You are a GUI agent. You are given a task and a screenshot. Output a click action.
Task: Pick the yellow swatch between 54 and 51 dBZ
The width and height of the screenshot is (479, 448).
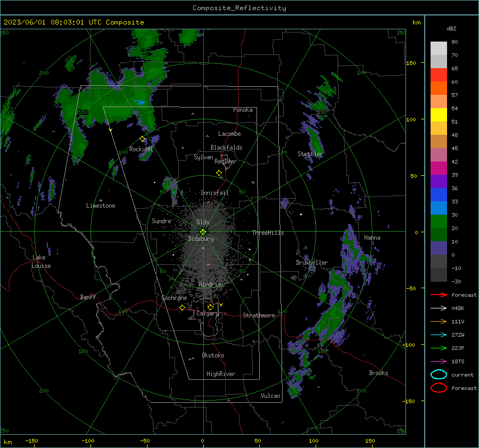[439, 115]
